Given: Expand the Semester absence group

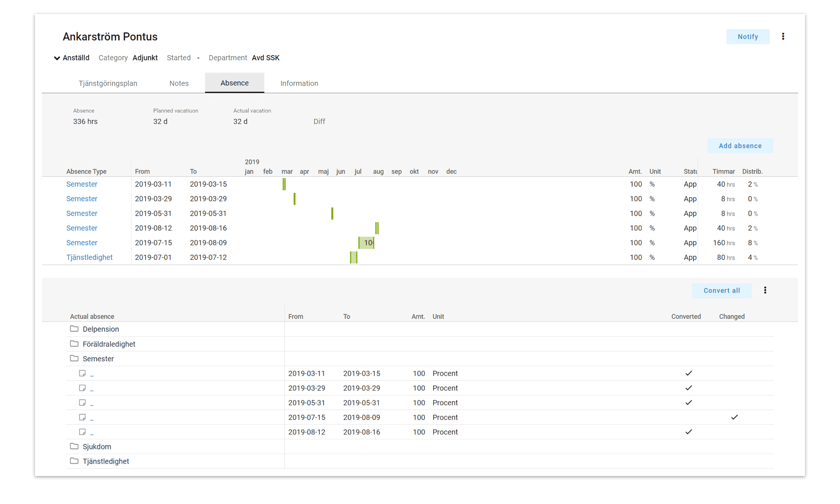Looking at the screenshot, I should tap(73, 358).
